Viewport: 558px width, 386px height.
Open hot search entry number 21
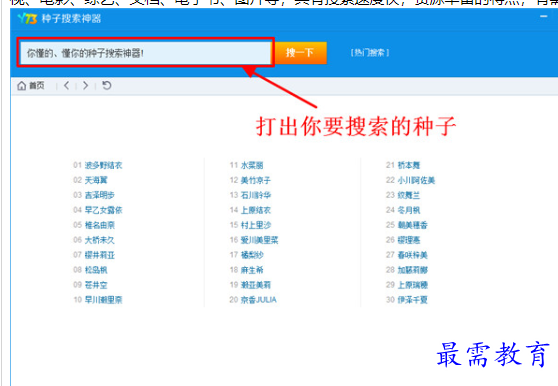pyautogui.click(x=409, y=165)
